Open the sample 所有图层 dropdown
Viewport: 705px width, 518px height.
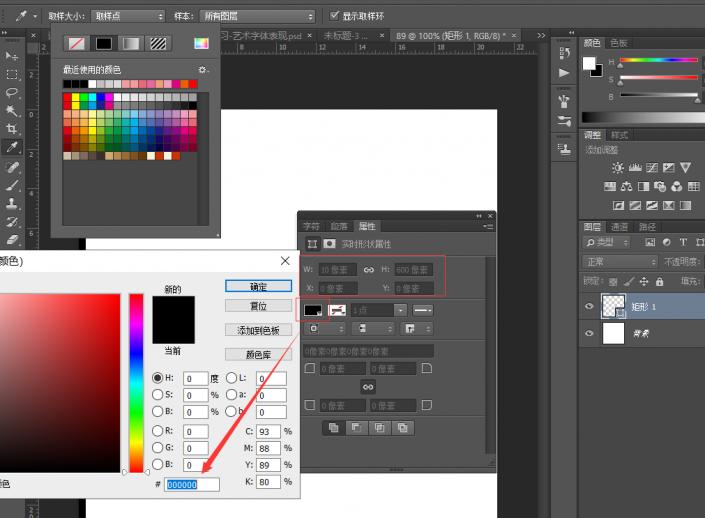click(x=257, y=16)
